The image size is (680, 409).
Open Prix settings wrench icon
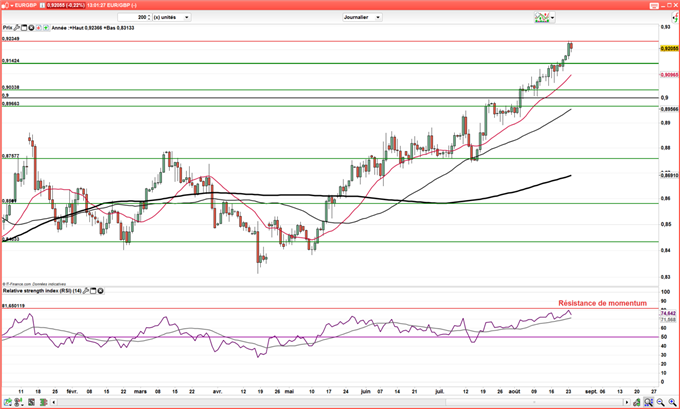click(x=17, y=28)
